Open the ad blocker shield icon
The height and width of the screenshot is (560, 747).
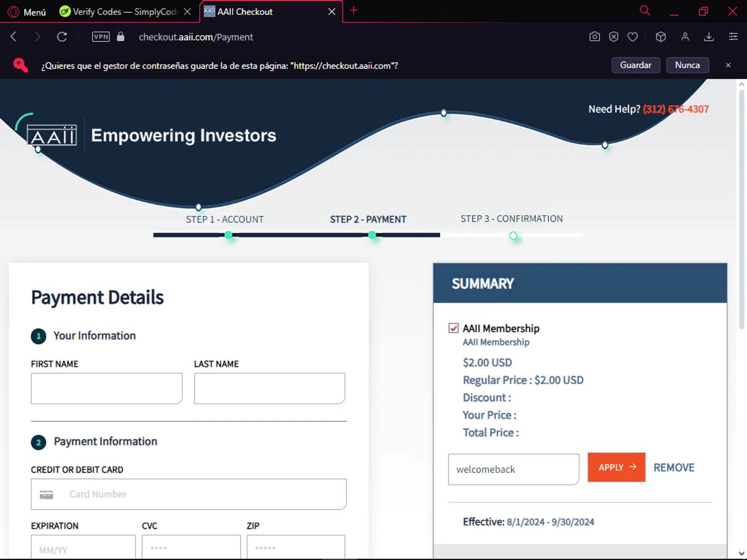tap(614, 36)
